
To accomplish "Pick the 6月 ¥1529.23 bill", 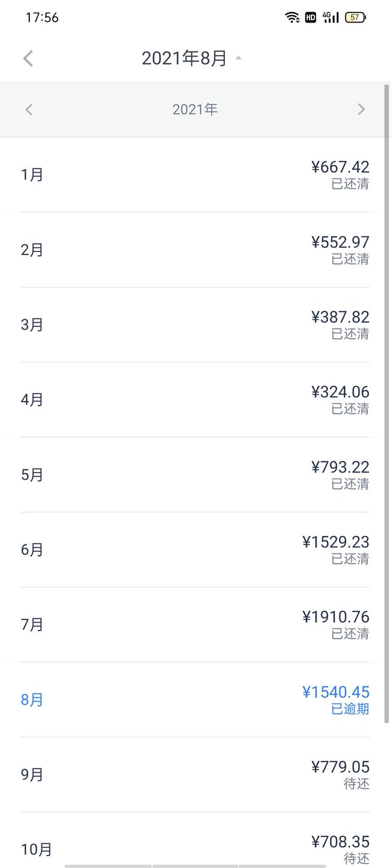I will point(195,549).
